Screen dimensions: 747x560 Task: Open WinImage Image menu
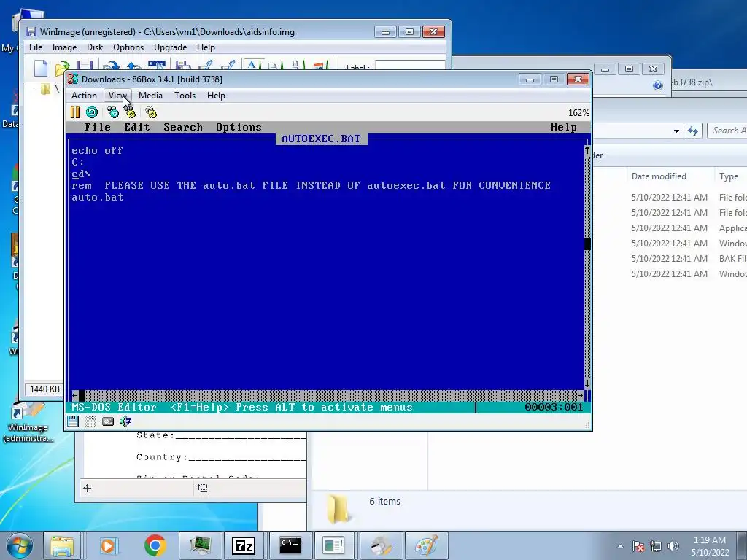pos(64,47)
